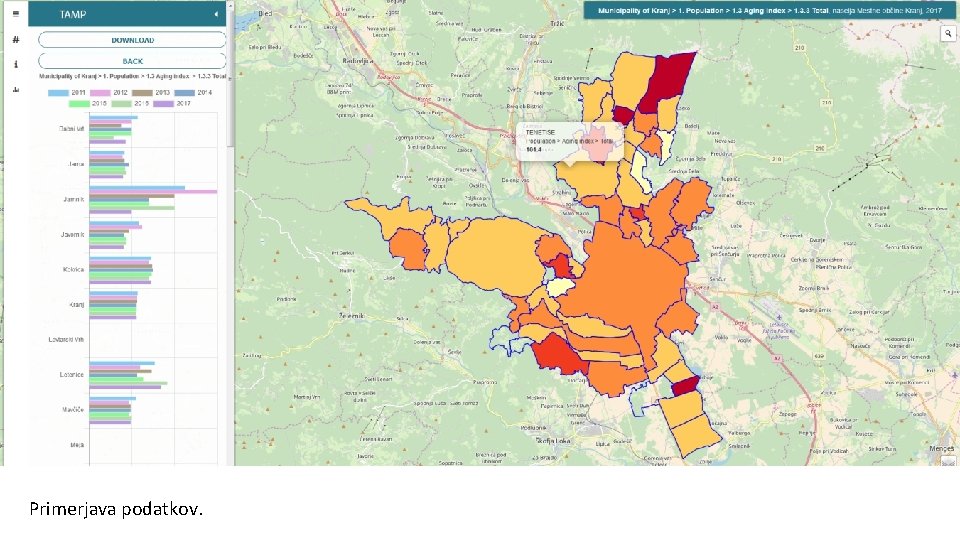
Task: Toggle the 2011 legend series
Action: click(67, 92)
